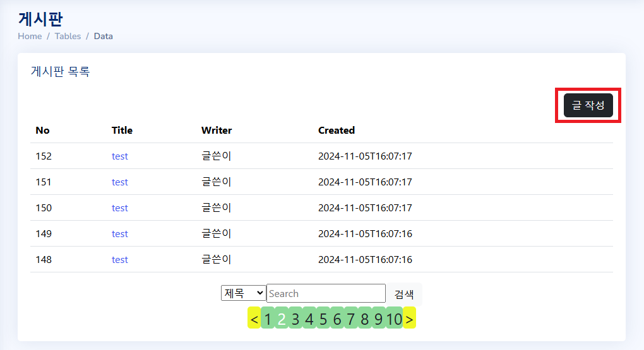Go to page 7
Screen dimensions: 644x350
pos(351,318)
